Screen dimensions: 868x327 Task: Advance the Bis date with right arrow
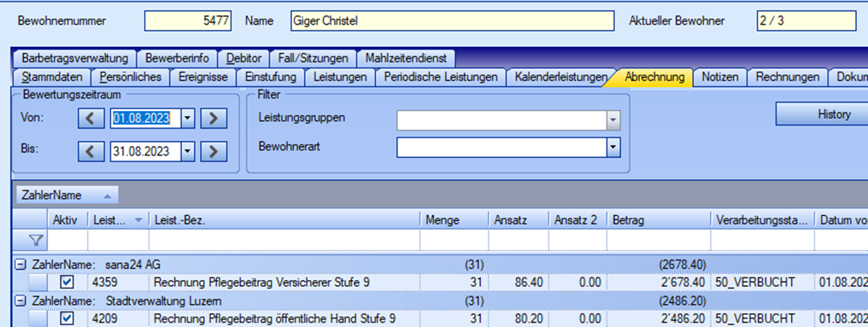tap(214, 151)
